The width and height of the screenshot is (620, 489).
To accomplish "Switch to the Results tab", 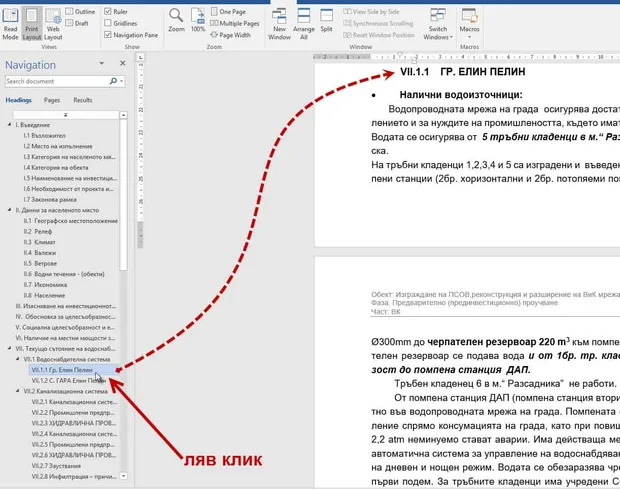I will 83,100.
